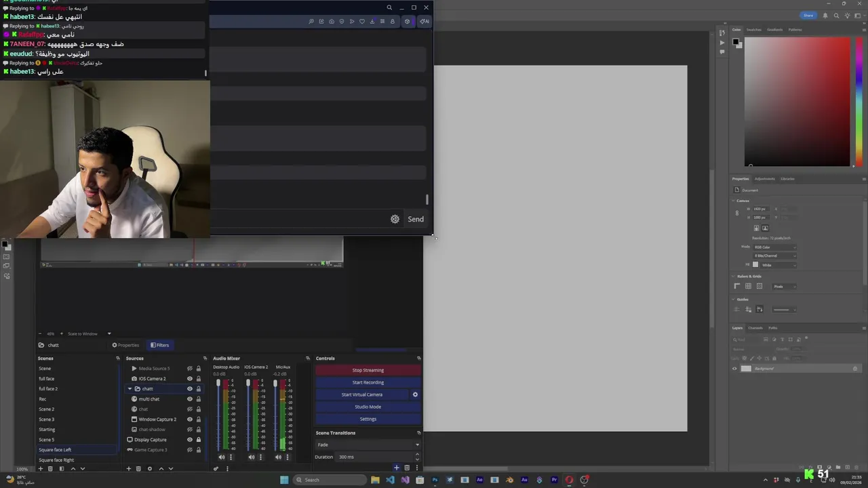Screen dimensions: 868x488
Task: Toggle lock on Display Capture source
Action: pyautogui.click(x=198, y=440)
